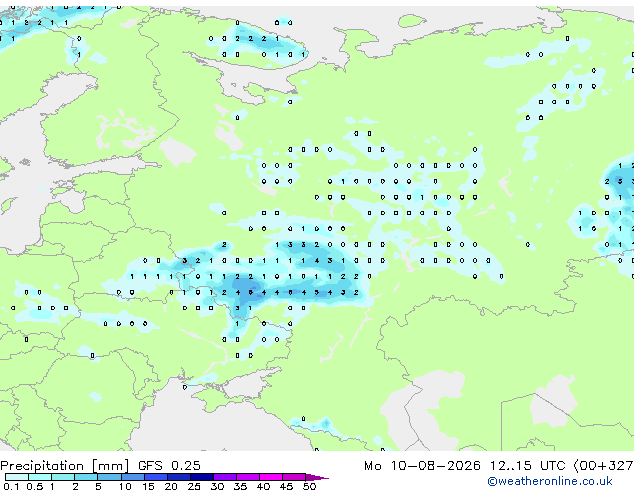This screenshot has width=634, height=490.
Task: Click the dark navy 25–30 mm legend swatch
Action: coord(201,477)
